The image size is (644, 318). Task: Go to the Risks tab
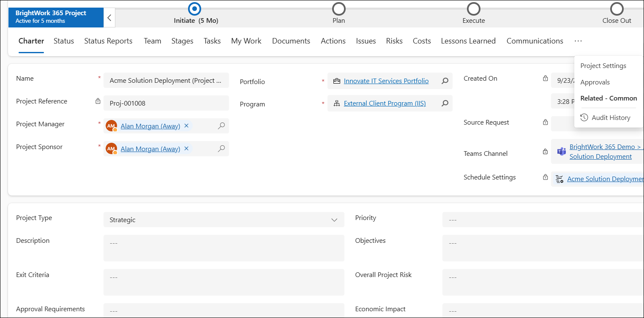[394, 41]
